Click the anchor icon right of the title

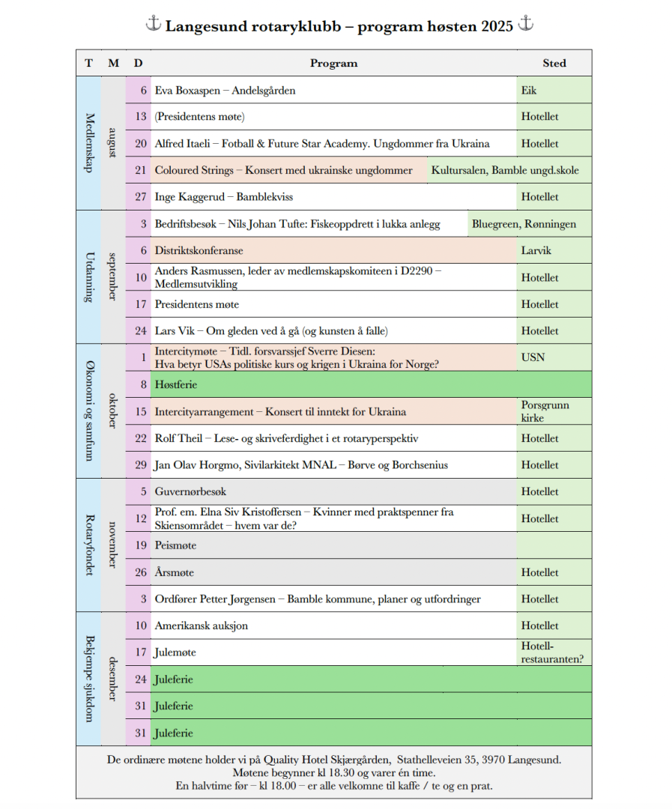coord(526,25)
